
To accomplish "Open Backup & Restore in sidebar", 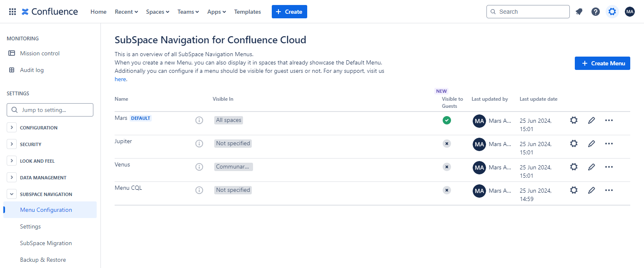I will pos(43,260).
